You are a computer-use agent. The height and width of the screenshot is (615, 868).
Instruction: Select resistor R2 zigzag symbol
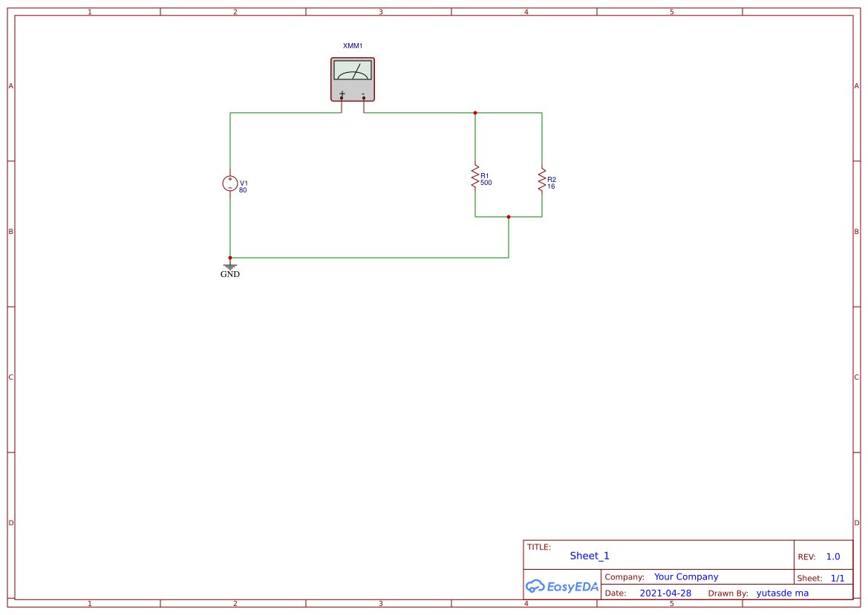tap(542, 180)
